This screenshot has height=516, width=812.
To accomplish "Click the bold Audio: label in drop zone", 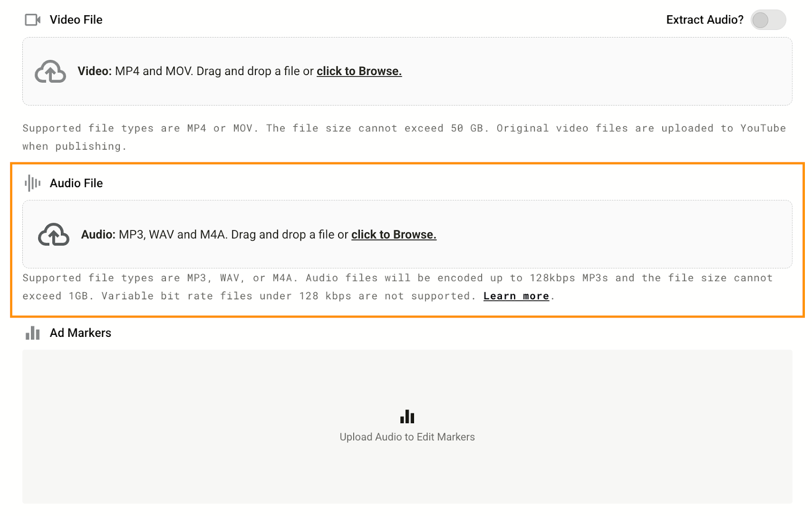I will click(x=98, y=234).
